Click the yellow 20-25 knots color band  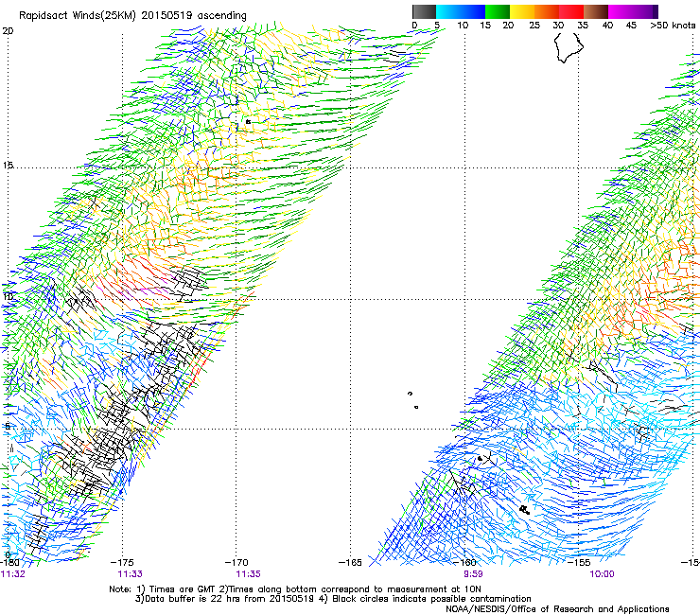click(522, 11)
